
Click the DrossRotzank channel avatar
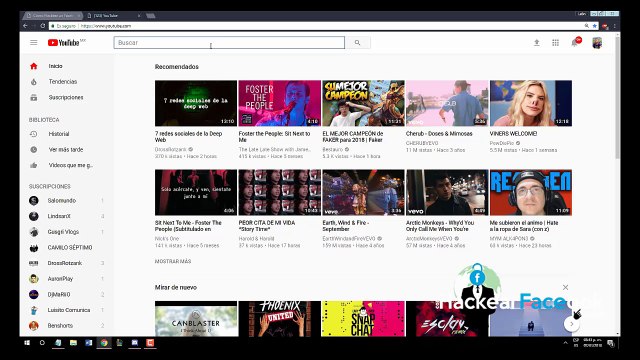pyautogui.click(x=33, y=263)
